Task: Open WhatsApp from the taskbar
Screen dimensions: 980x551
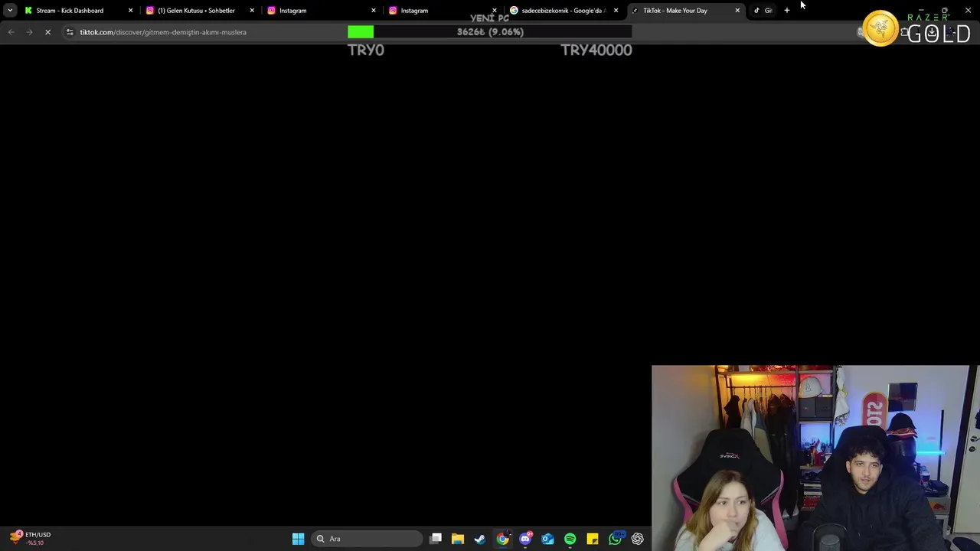Action: pos(615,539)
